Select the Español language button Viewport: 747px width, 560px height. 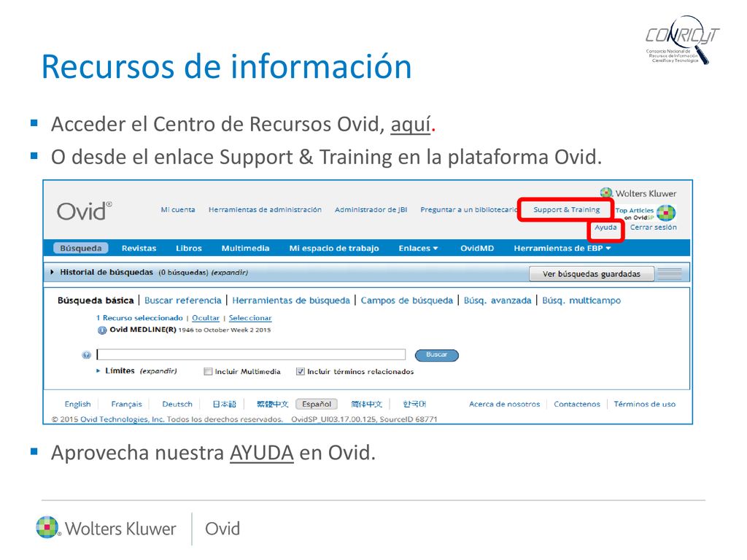317,404
